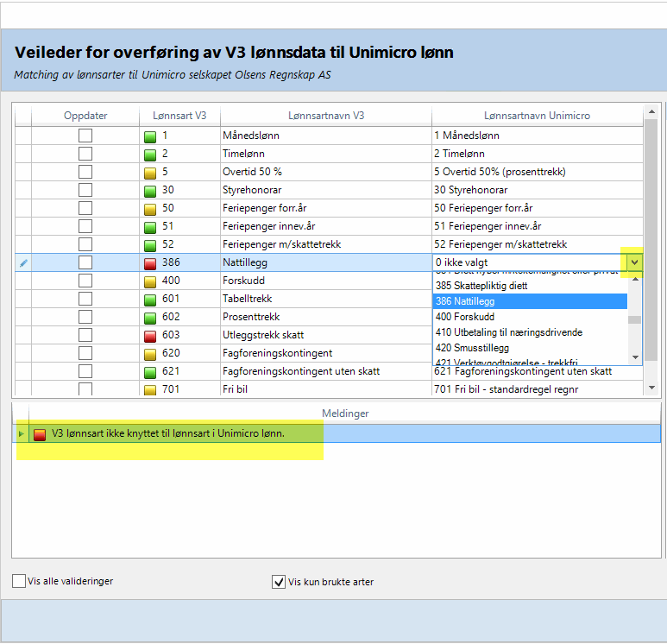Click the Lønnsartnavn Unimicro column header
The image size is (667, 644).
click(537, 116)
